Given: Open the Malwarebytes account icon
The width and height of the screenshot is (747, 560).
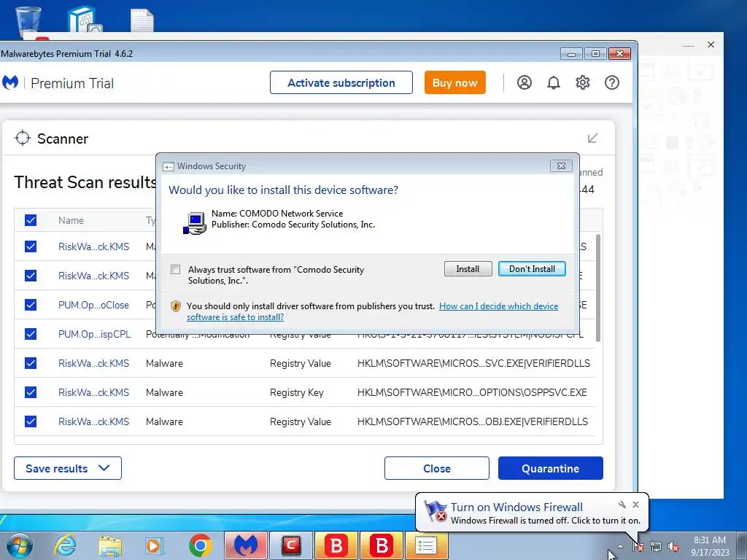Looking at the screenshot, I should [524, 83].
